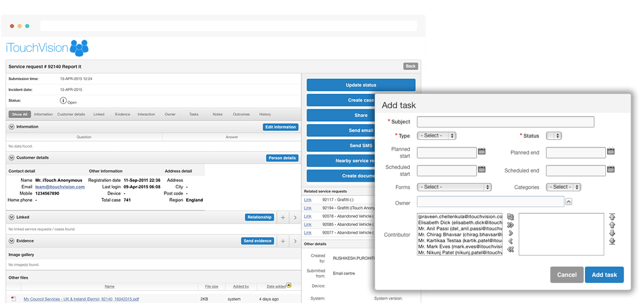Open the Status dropdown in Add task

[554, 136]
